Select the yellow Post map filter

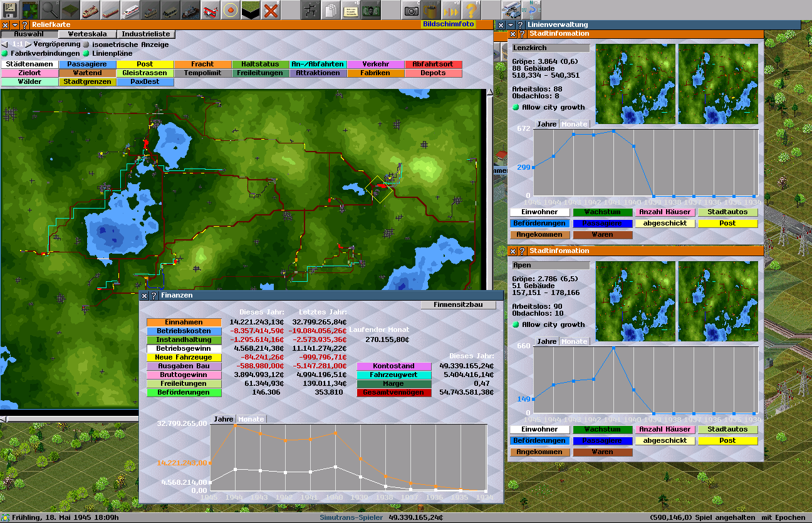click(x=145, y=65)
